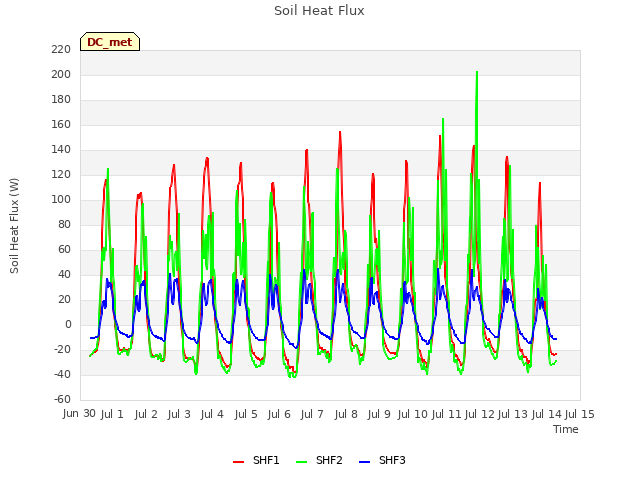Click the 'Jul 3' x-axis label

click(x=179, y=414)
